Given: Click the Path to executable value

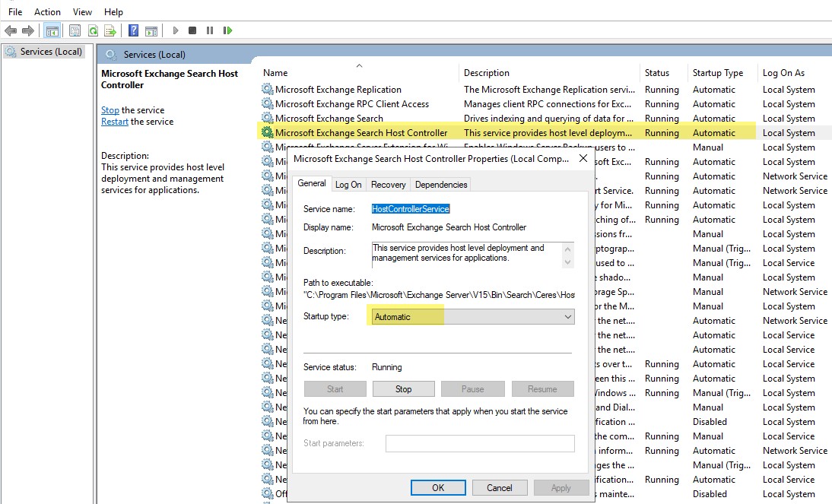Looking at the screenshot, I should point(440,295).
